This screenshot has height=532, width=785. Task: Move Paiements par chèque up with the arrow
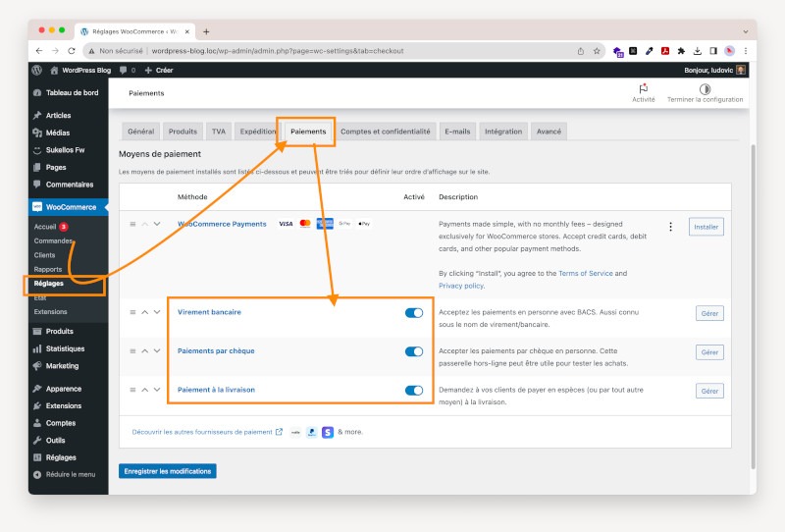[x=145, y=351]
